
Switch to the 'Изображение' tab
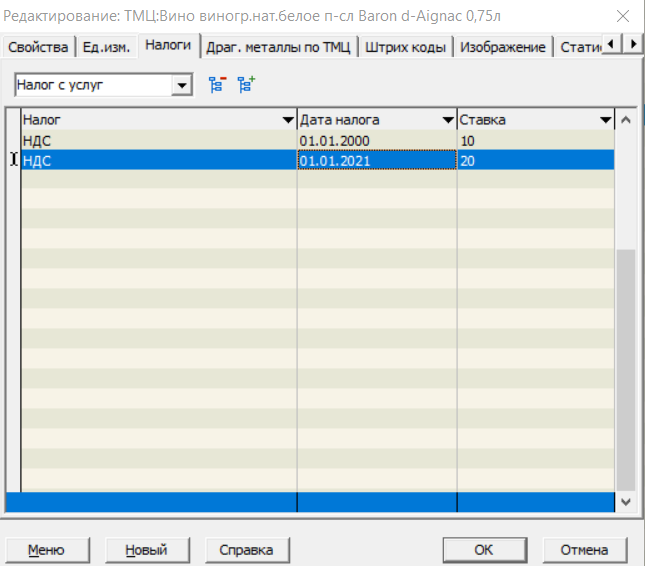pyautogui.click(x=504, y=47)
